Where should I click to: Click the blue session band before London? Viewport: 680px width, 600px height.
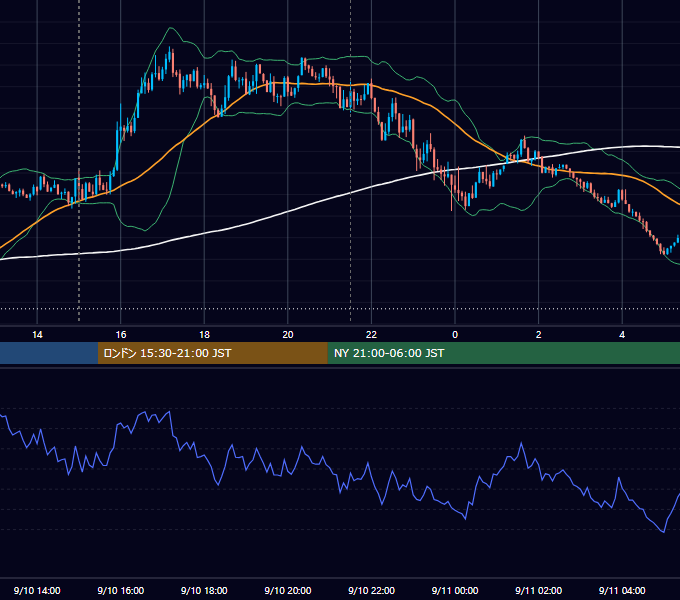tap(49, 353)
